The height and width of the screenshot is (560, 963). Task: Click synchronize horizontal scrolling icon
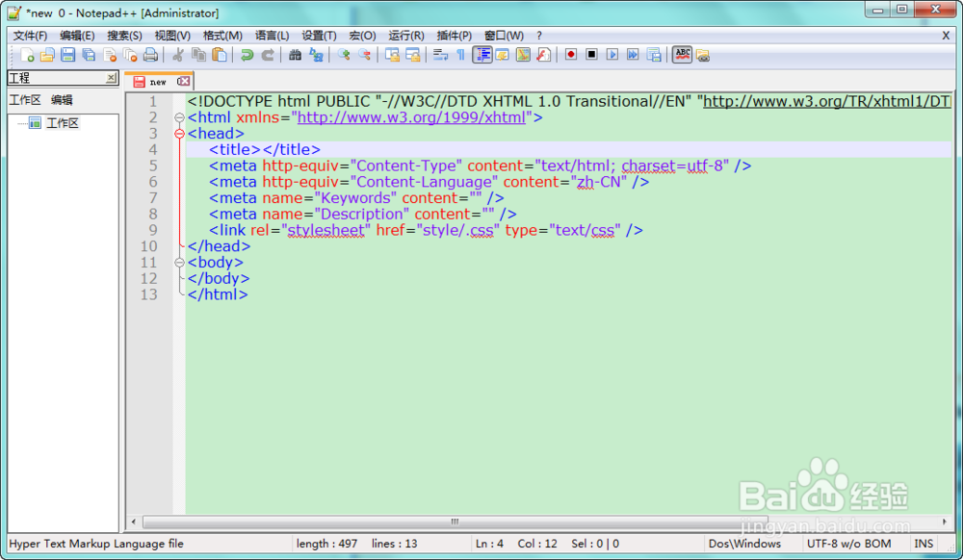point(413,55)
